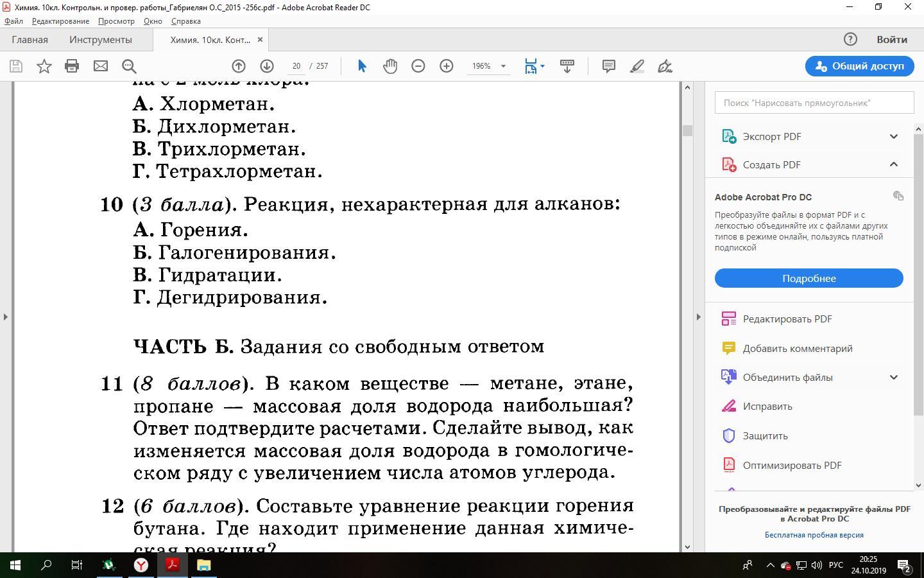Collapse the Создать PDF section
The width and height of the screenshot is (924, 578).
[x=893, y=164]
